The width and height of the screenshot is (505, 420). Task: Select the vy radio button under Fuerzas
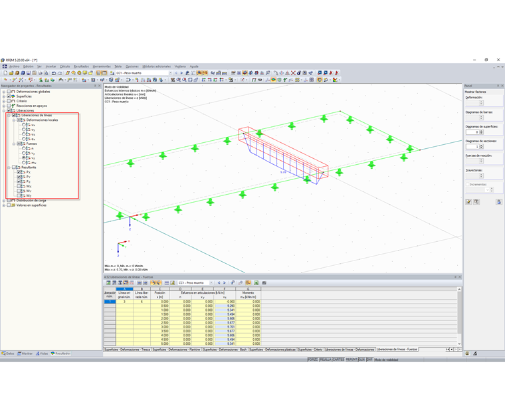point(23,154)
